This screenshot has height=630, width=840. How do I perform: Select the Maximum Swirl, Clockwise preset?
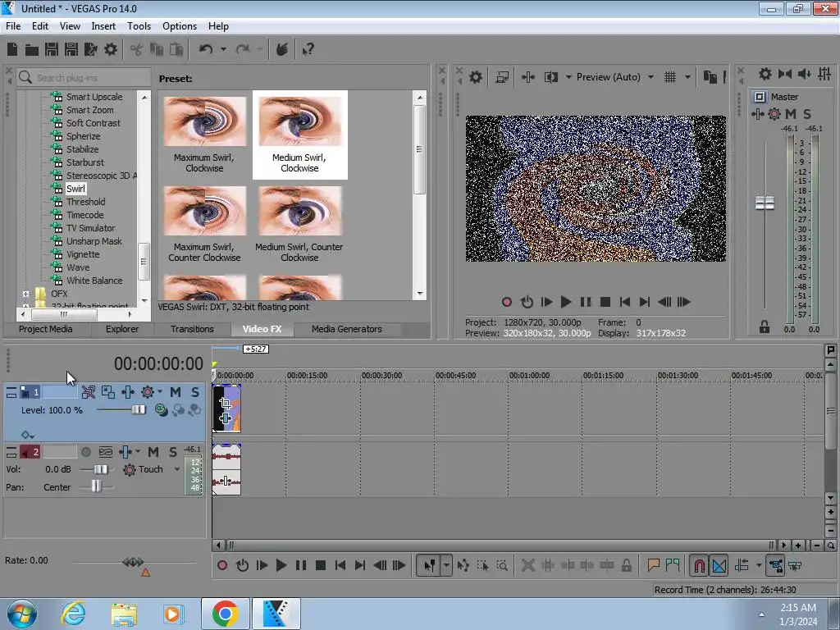point(204,135)
